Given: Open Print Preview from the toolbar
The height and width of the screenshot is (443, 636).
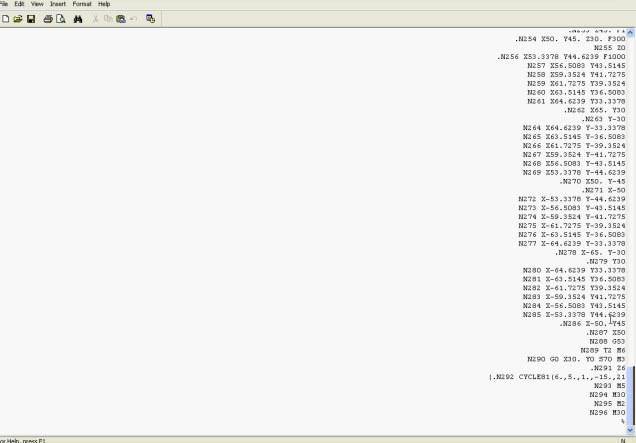Looking at the screenshot, I should [60, 19].
